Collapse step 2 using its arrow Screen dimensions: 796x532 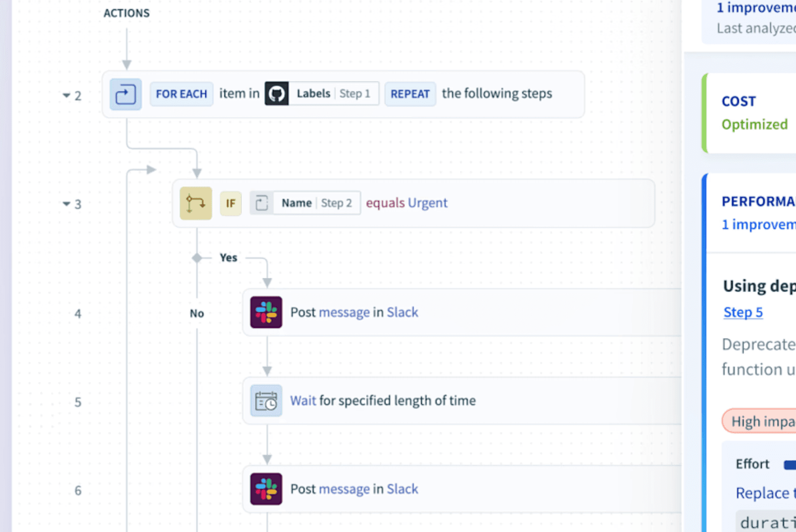click(x=66, y=95)
